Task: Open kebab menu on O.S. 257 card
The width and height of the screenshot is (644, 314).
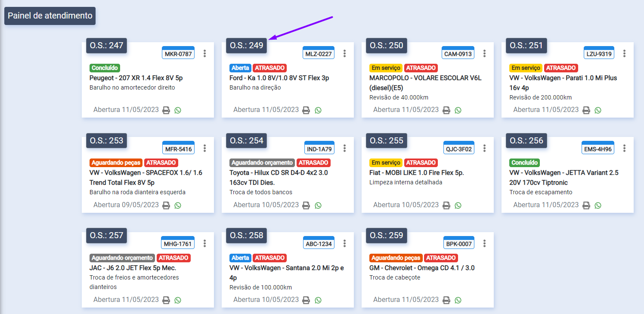Action: click(x=205, y=243)
